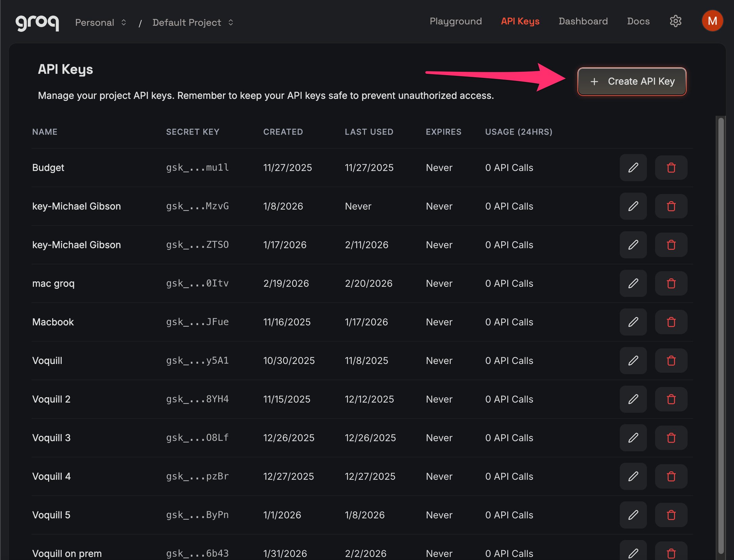Navigate to the Dashboard page
This screenshot has width=734, height=560.
583,21
